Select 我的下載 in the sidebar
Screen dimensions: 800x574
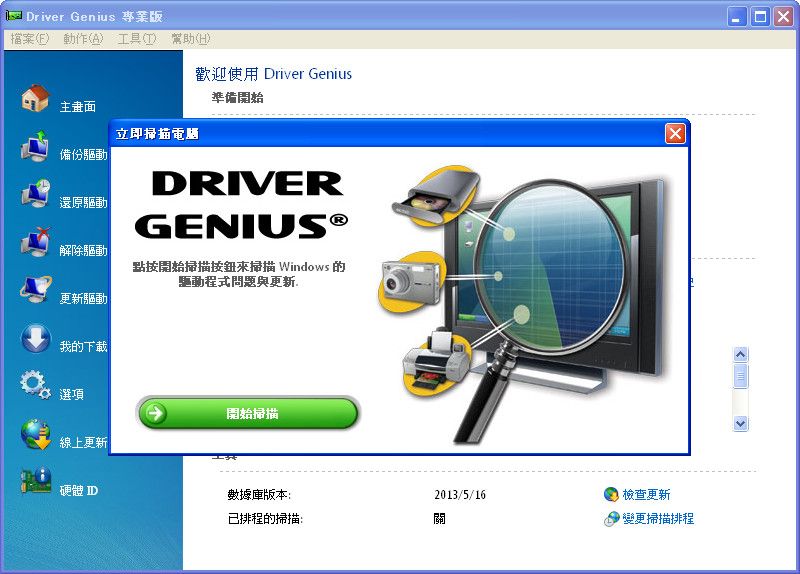pyautogui.click(x=83, y=346)
